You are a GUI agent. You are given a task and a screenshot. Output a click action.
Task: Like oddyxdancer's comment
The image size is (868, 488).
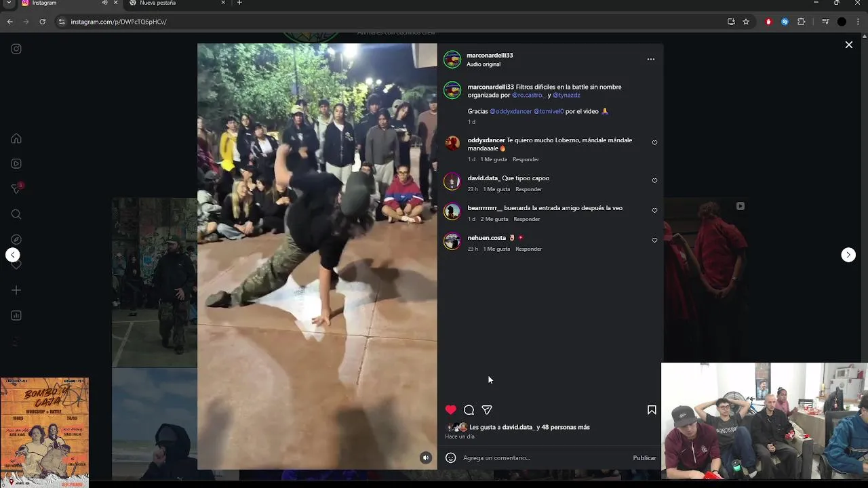654,143
